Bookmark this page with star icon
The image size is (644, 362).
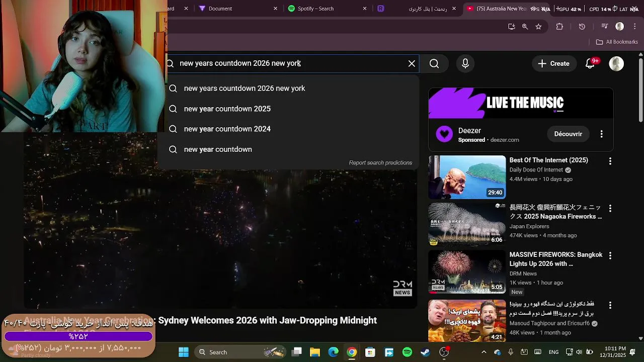coord(538,27)
